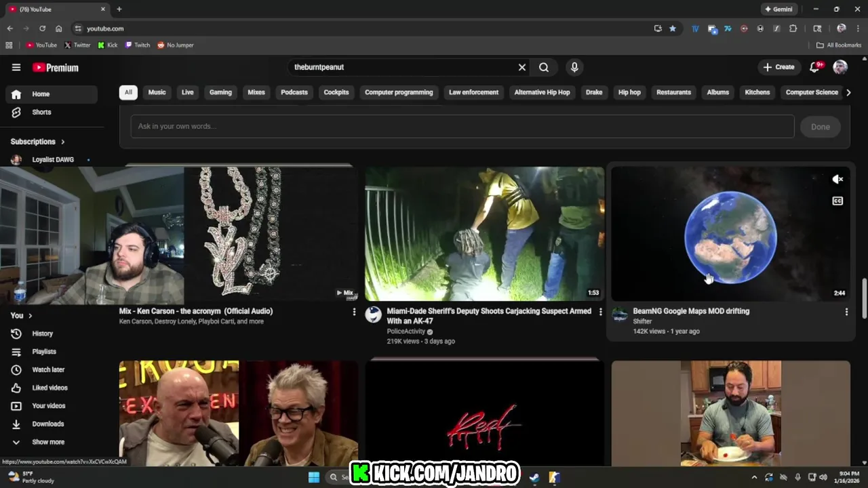Open Your videos in the sidebar
The width and height of the screenshot is (868, 488).
click(x=52, y=405)
